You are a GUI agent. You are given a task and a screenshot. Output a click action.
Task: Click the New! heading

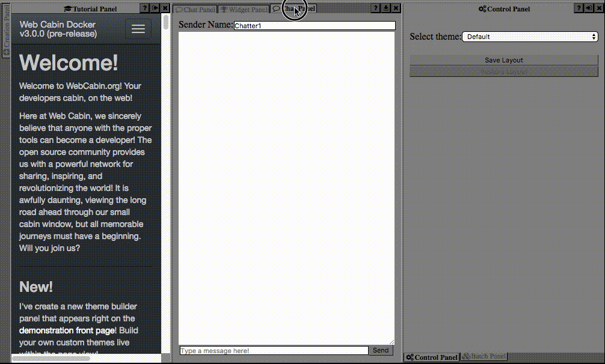point(36,287)
